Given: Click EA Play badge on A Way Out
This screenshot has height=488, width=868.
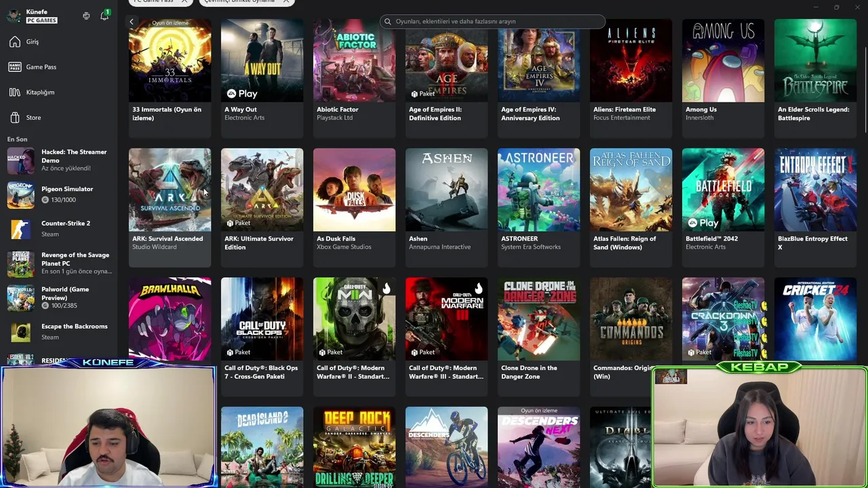Looking at the screenshot, I should tap(242, 94).
